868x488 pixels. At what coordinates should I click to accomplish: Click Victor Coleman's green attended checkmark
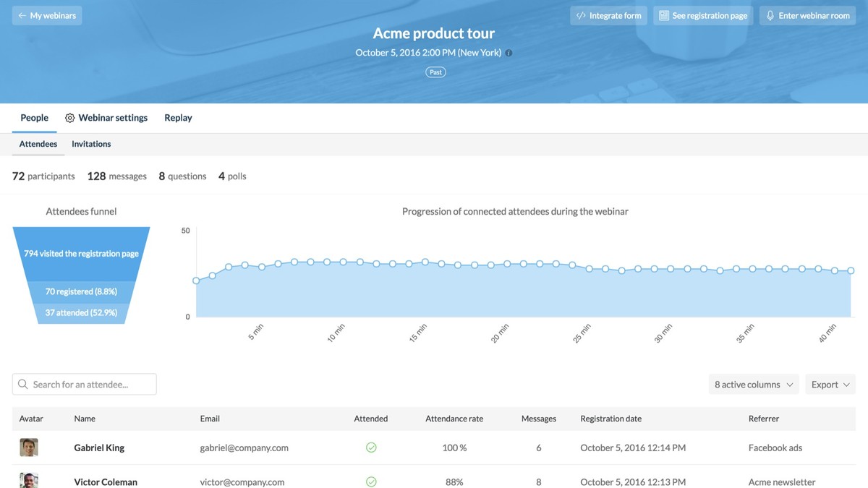tap(371, 481)
